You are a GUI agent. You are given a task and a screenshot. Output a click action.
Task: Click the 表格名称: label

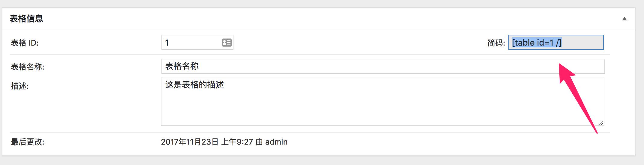point(27,67)
